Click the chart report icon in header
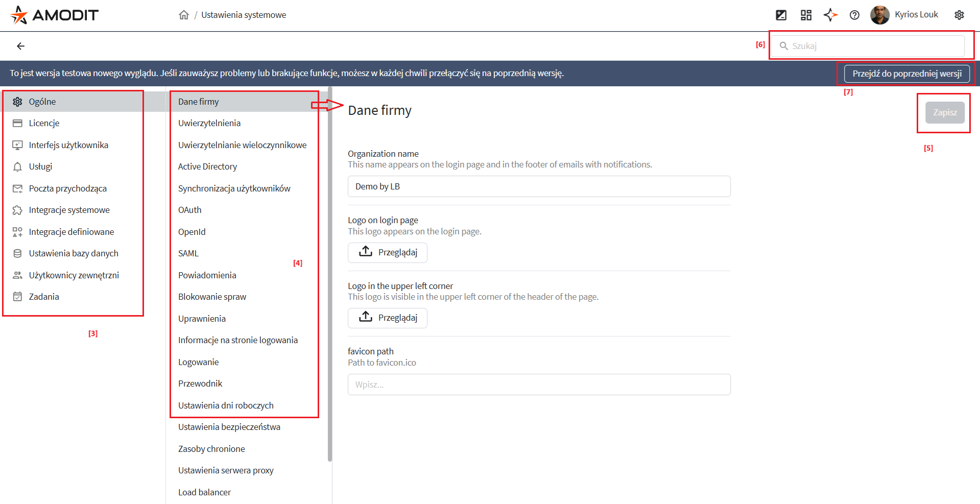The width and height of the screenshot is (980, 504). pos(781,15)
